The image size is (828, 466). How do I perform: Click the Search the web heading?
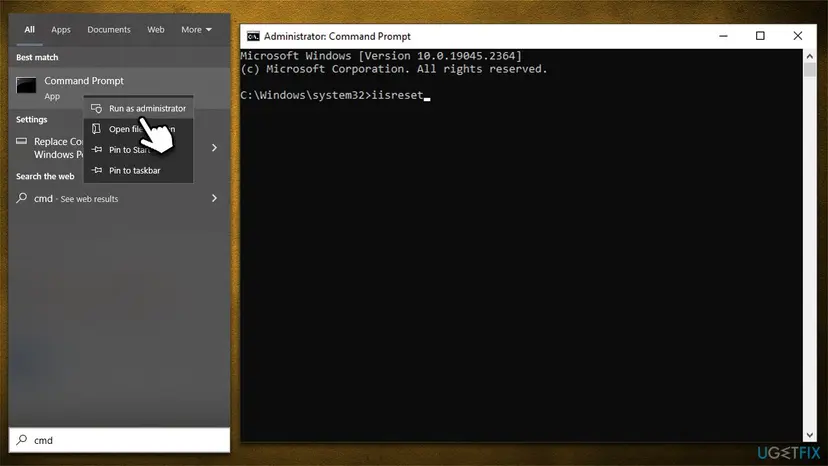coord(45,176)
